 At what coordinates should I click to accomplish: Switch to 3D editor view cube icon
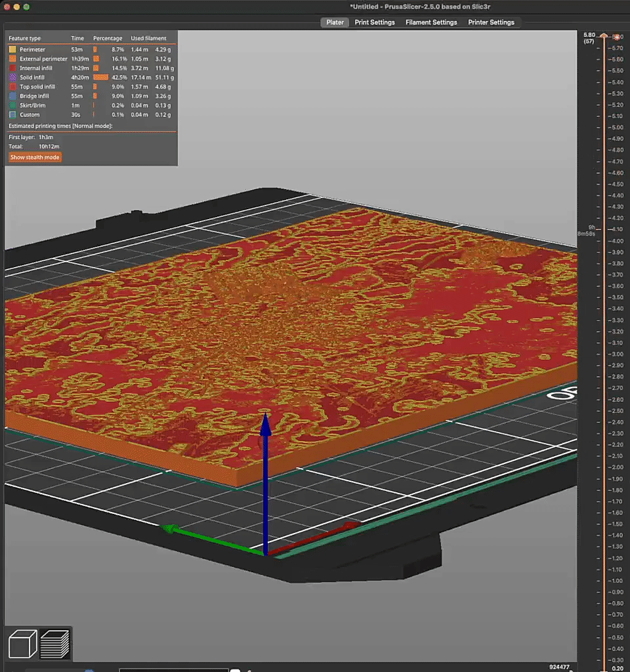pyautogui.click(x=23, y=644)
